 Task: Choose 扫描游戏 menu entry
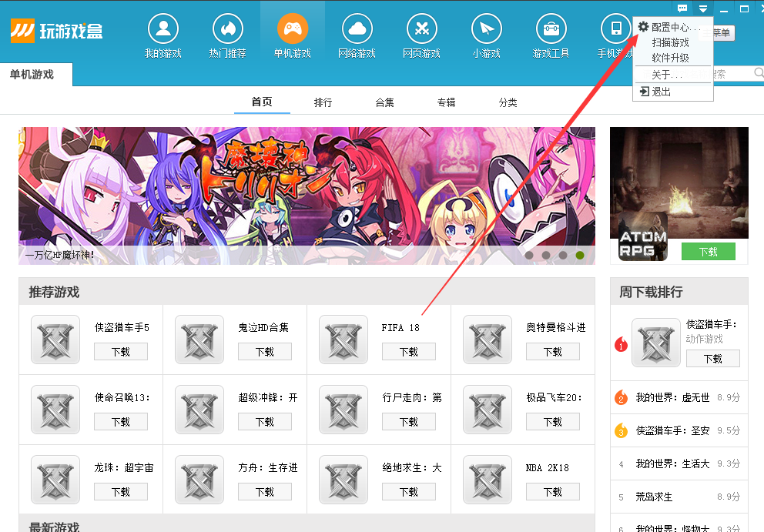point(669,43)
